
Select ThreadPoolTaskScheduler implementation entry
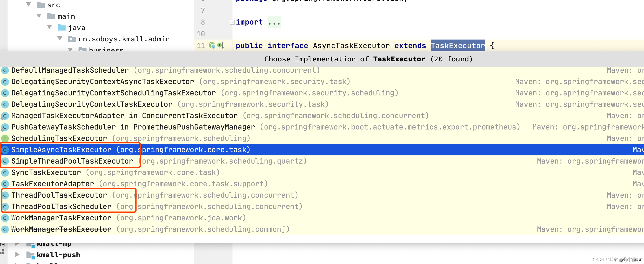pos(61,206)
